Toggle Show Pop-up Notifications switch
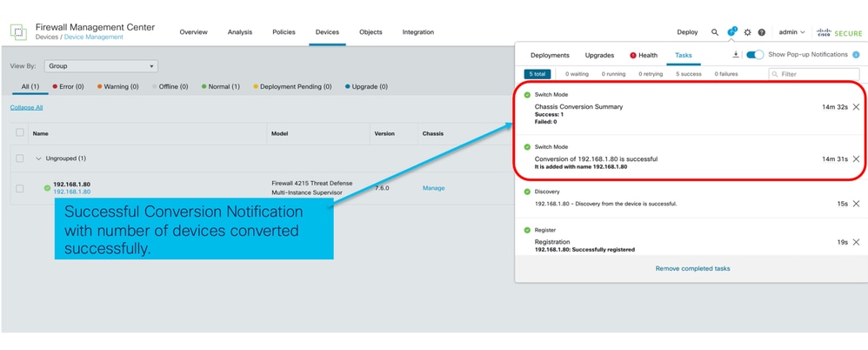Screen dimensions: 868x350 coord(755,55)
